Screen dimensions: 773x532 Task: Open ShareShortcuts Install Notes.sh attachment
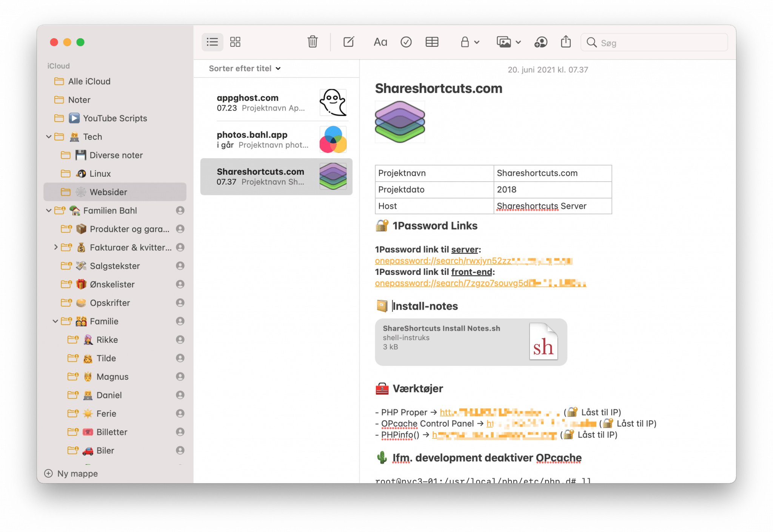point(471,342)
